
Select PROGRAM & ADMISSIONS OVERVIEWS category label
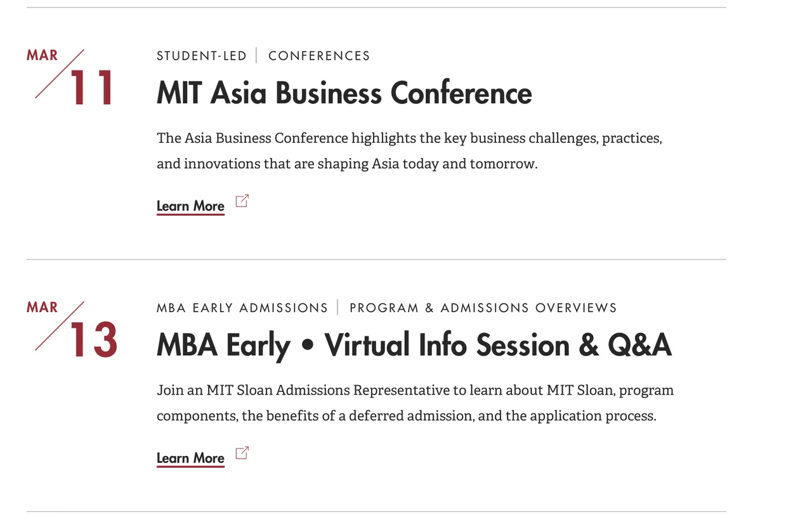click(x=483, y=308)
